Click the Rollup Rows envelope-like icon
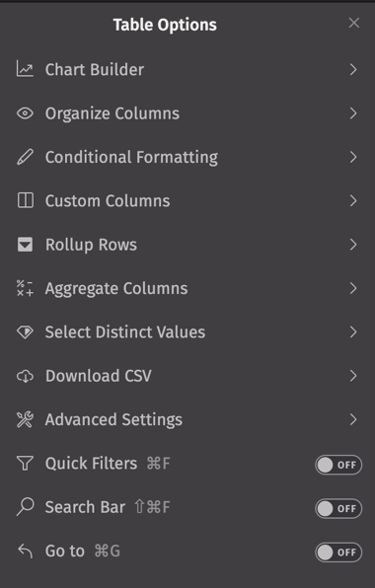Viewport: 375px width, 588px height. coord(25,245)
